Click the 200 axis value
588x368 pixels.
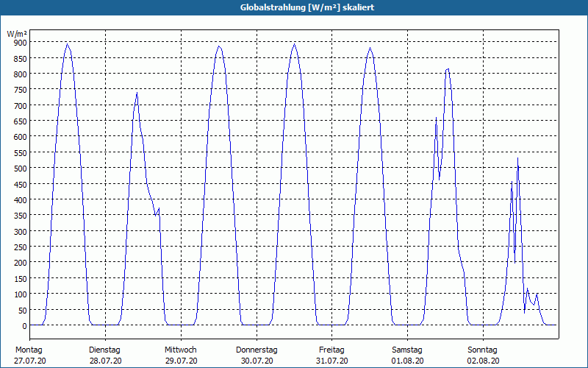pyautogui.click(x=21, y=263)
